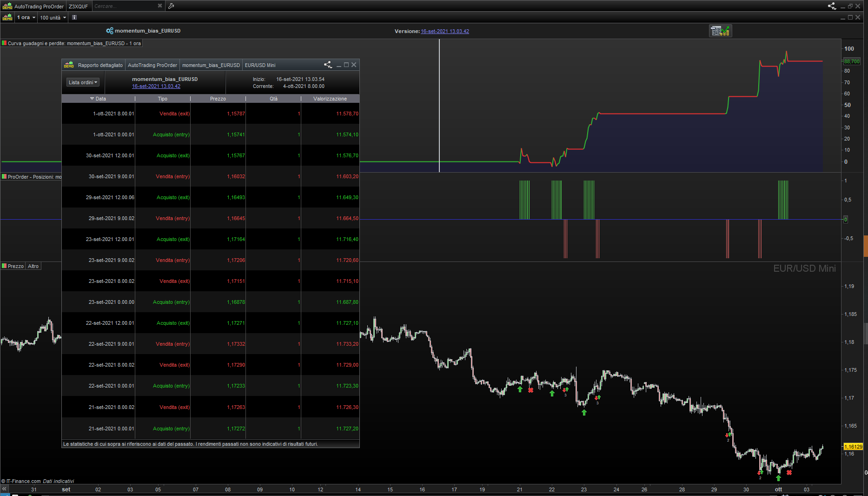Click the Valorizzazione column header
The height and width of the screenshot is (496, 868).
(330, 99)
